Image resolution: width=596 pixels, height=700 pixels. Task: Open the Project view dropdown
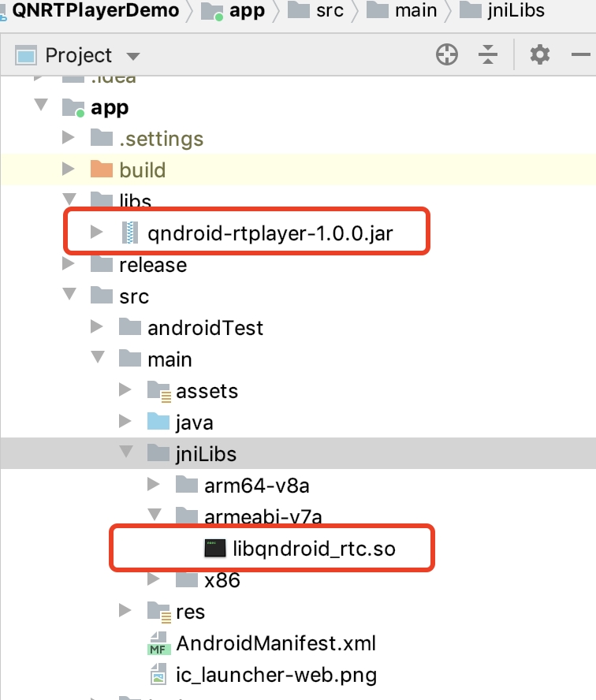pos(132,57)
